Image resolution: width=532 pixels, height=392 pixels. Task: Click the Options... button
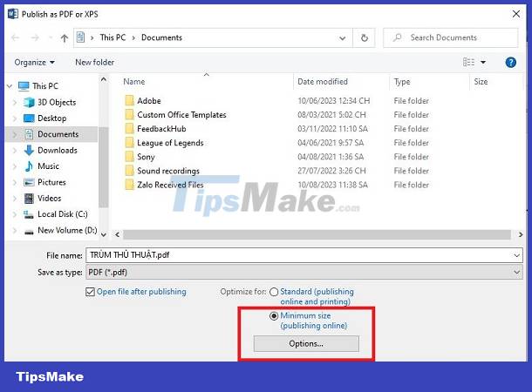306,343
